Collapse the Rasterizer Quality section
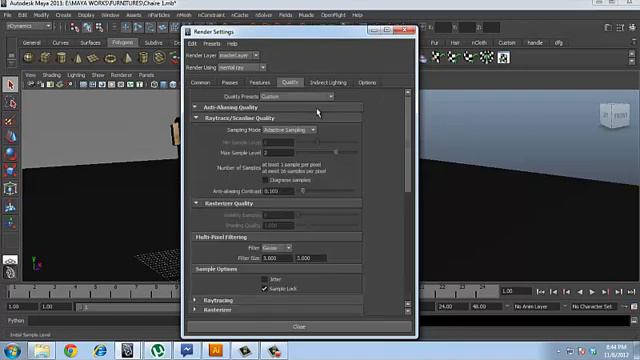This screenshot has width=640, height=360. click(196, 203)
